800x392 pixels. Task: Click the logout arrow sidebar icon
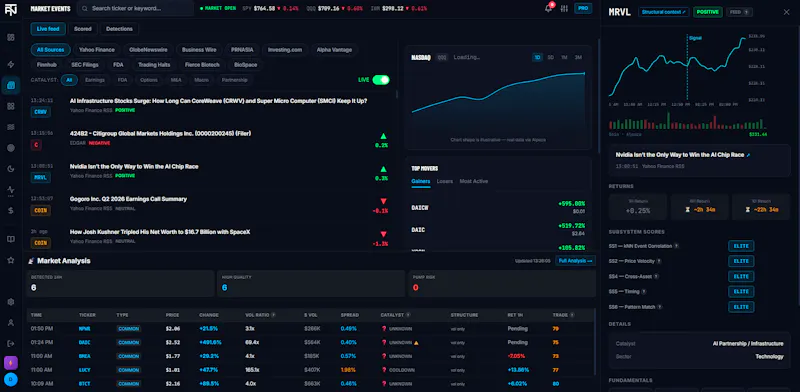[11, 344]
